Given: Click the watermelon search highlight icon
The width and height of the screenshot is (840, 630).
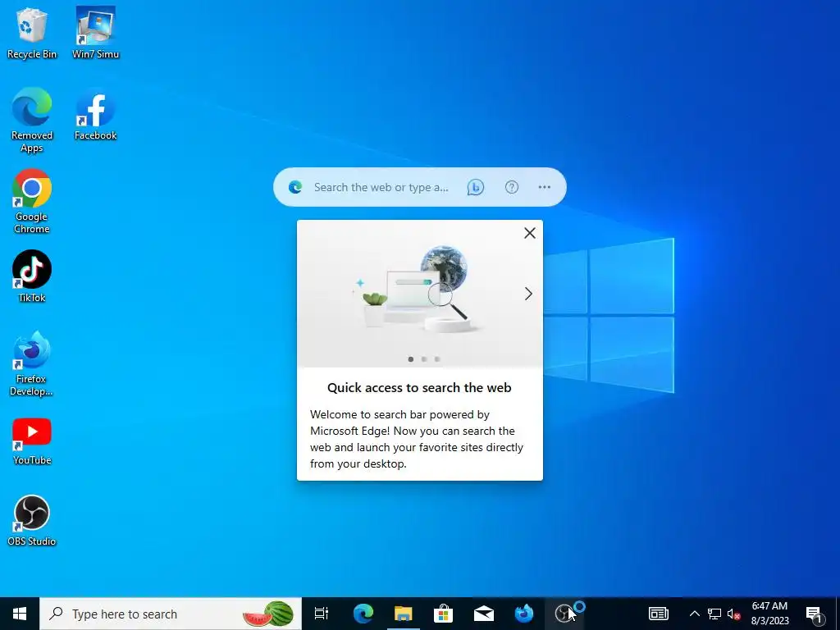Looking at the screenshot, I should 269,614.
